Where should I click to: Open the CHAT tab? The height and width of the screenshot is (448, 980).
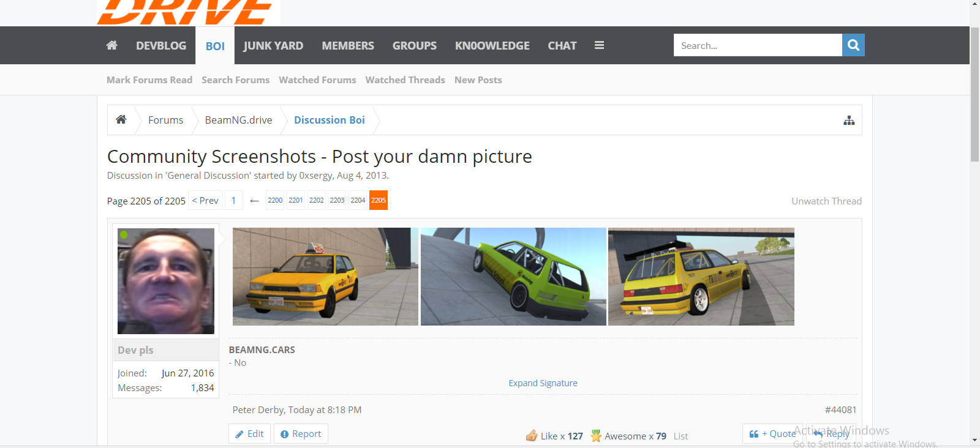(x=562, y=46)
